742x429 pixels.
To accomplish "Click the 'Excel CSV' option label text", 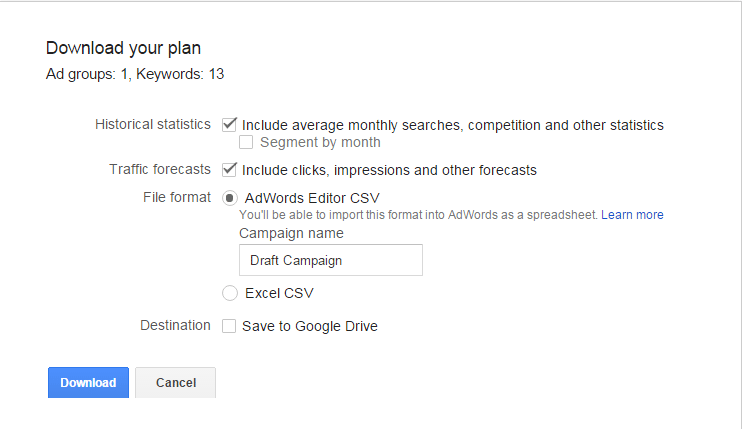I will coord(279,294).
